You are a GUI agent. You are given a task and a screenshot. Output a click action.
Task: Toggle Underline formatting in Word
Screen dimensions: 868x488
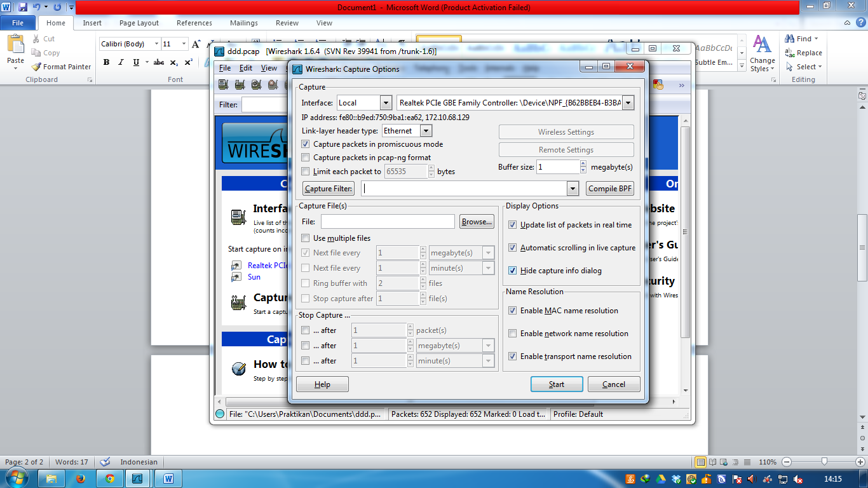pos(136,62)
